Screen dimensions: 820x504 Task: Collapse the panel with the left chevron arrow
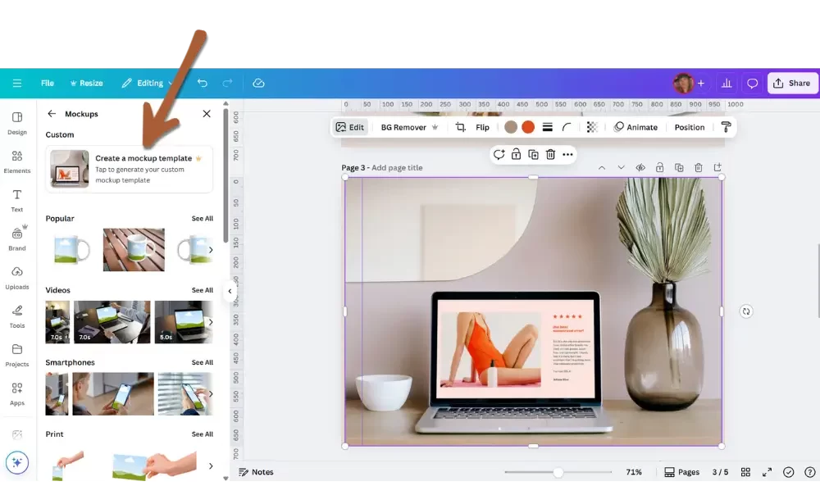230,291
